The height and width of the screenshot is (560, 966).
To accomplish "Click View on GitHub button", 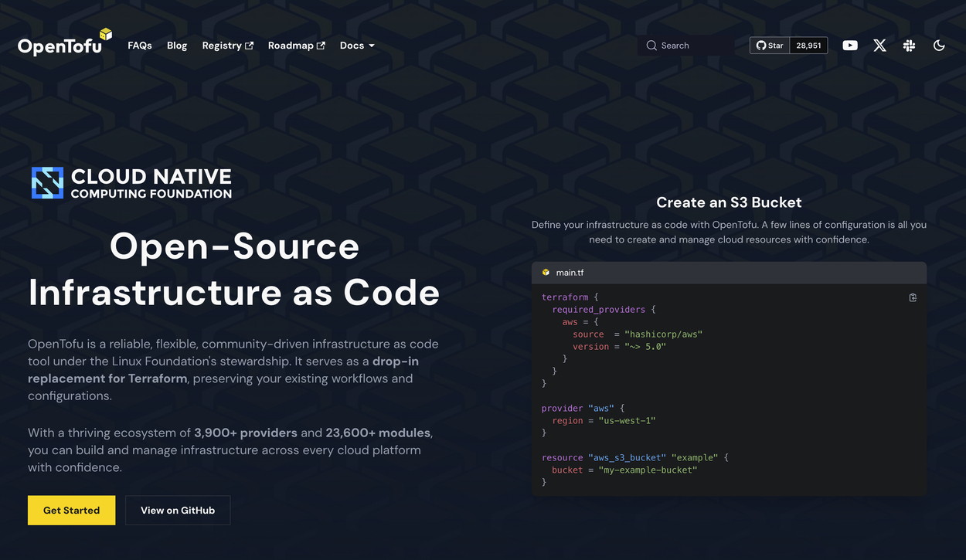I will click(178, 511).
